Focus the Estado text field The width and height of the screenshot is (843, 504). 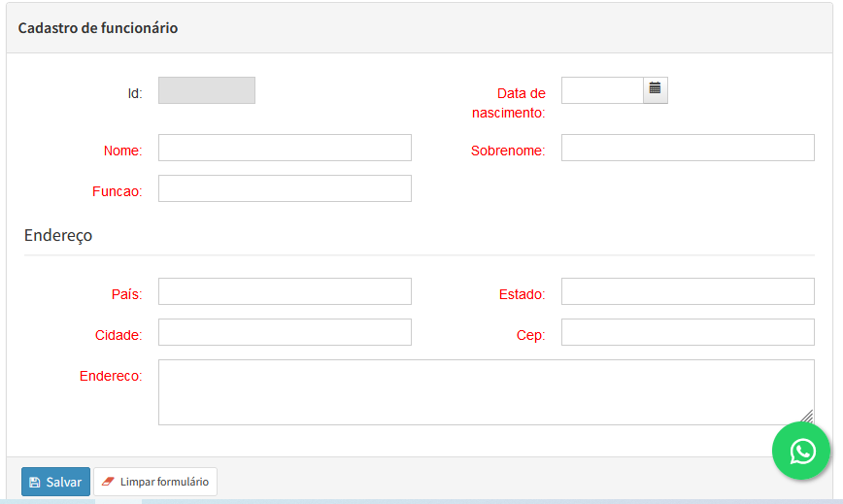tap(688, 291)
